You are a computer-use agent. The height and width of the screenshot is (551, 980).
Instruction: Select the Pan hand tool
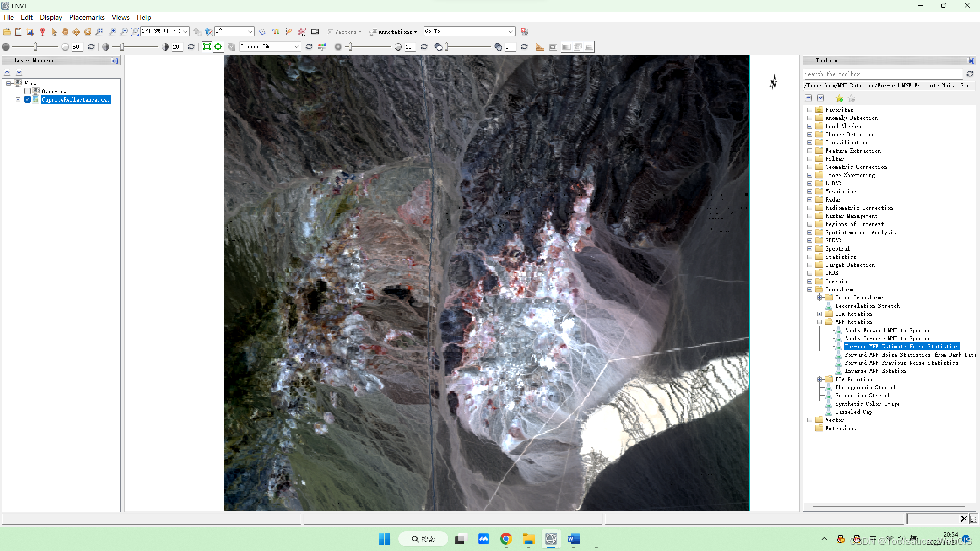(65, 32)
